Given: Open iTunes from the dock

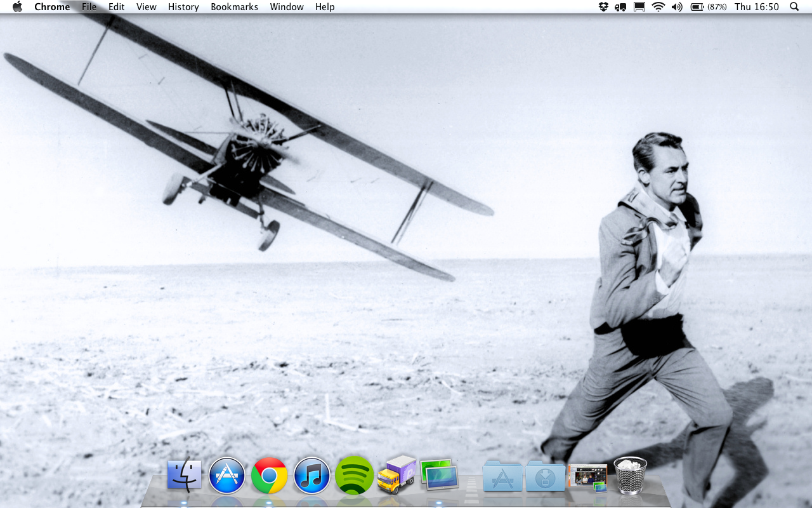Looking at the screenshot, I should (311, 476).
